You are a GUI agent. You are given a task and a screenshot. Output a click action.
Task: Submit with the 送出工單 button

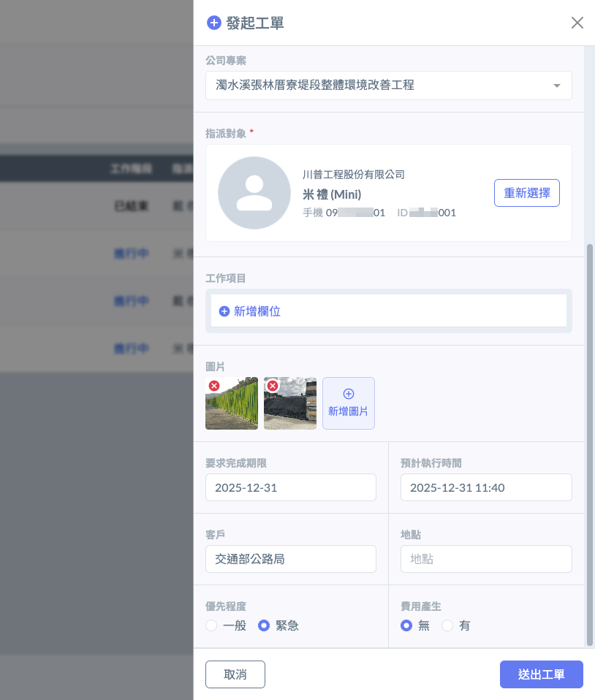click(x=541, y=674)
